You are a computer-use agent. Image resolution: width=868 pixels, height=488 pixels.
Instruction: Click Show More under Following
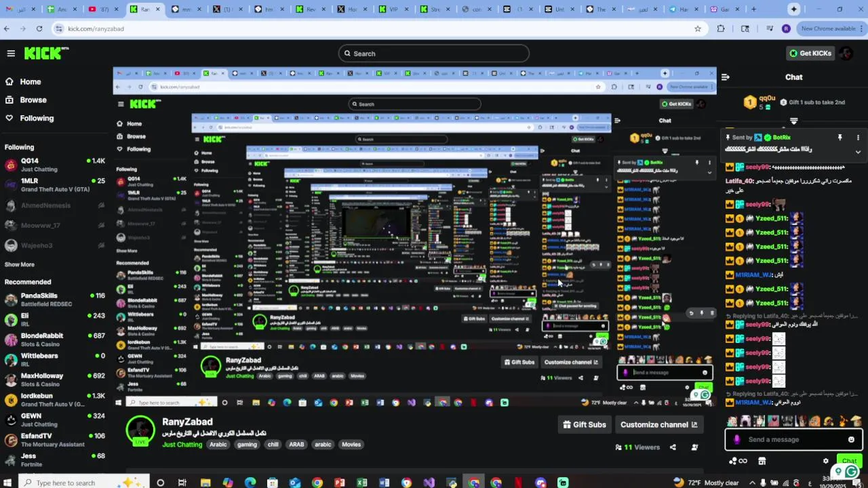pos(20,264)
